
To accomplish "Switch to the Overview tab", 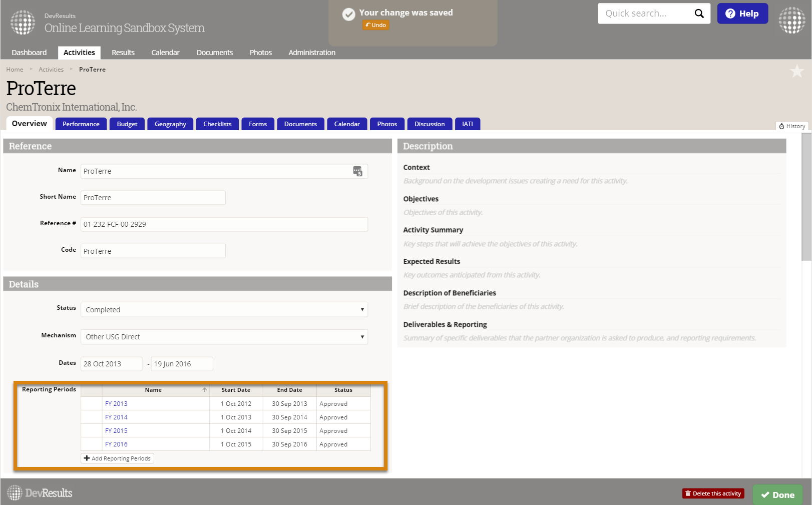I will click(30, 124).
